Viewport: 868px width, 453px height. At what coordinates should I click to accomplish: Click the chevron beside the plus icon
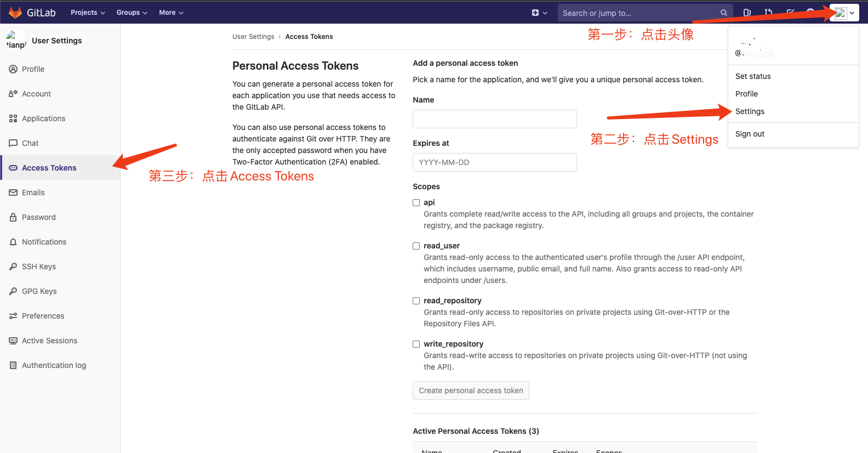coord(545,13)
